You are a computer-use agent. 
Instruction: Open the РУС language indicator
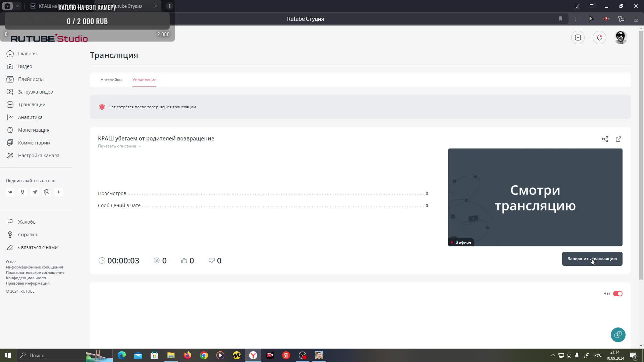pos(598,355)
